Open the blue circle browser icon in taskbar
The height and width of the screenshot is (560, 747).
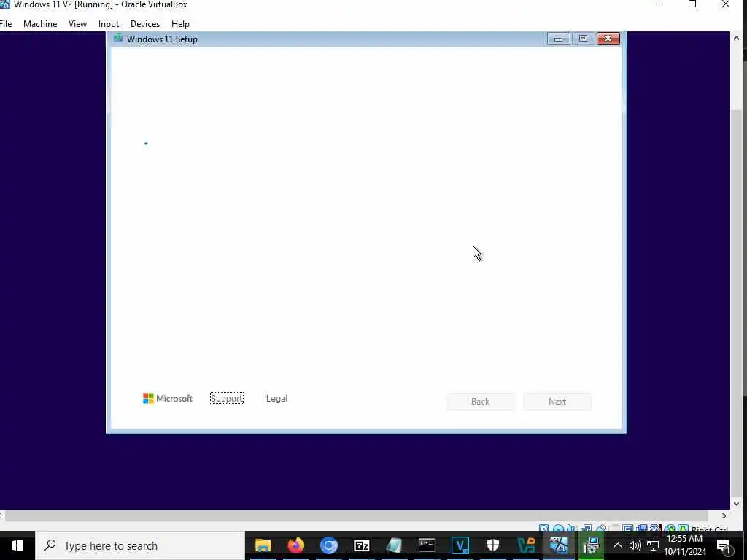(x=329, y=545)
